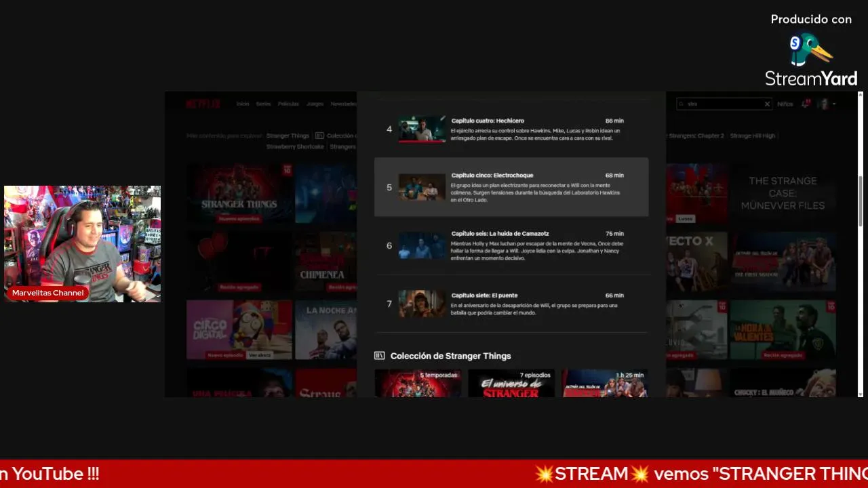This screenshot has height=488, width=868.
Task: Play episode 5 Capítulo cinco: Electrochoque thumbnail
Action: pyautogui.click(x=422, y=187)
